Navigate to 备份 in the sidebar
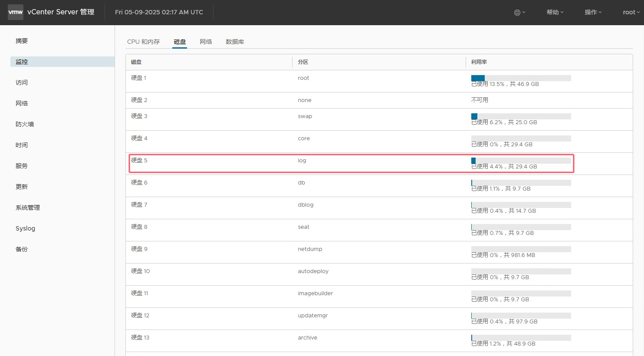This screenshot has width=644, height=356. [22, 249]
